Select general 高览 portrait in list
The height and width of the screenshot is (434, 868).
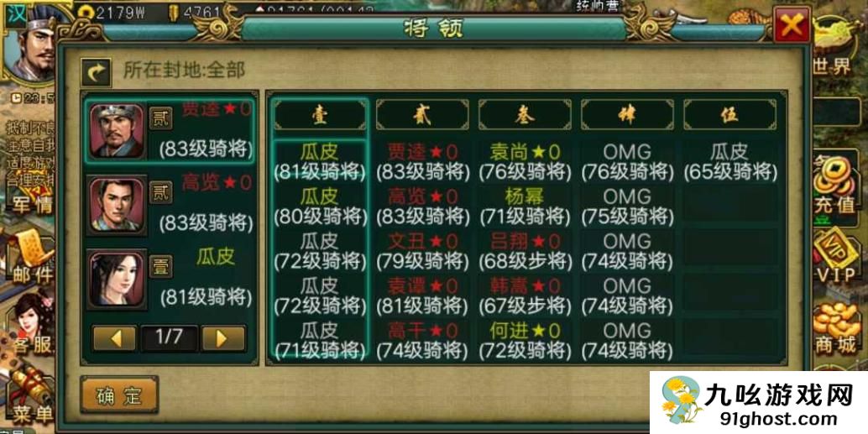(x=117, y=204)
